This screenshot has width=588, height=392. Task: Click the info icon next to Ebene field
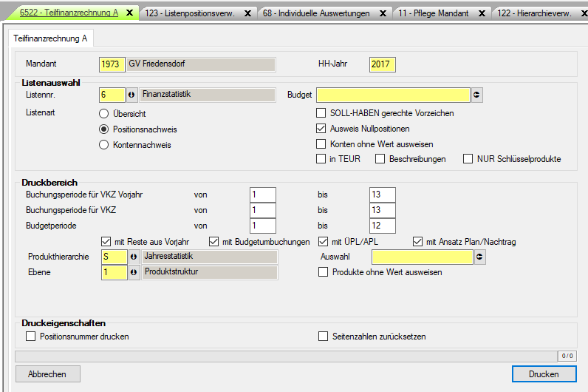[133, 272]
